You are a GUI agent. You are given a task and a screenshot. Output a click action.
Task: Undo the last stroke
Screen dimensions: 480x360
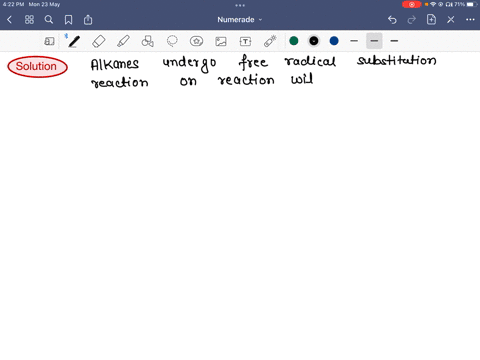pos(392,20)
